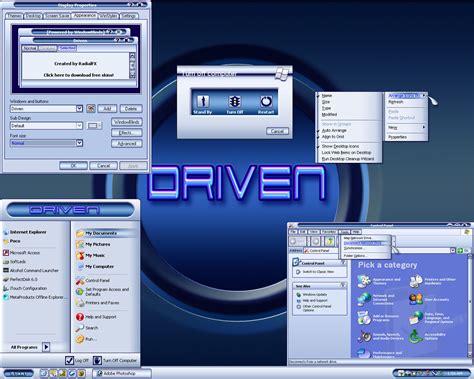Viewport: 474px width, 379px height.
Task: Click the Up folder toolbar icon in Control Panel
Action: pyautogui.click(x=330, y=241)
